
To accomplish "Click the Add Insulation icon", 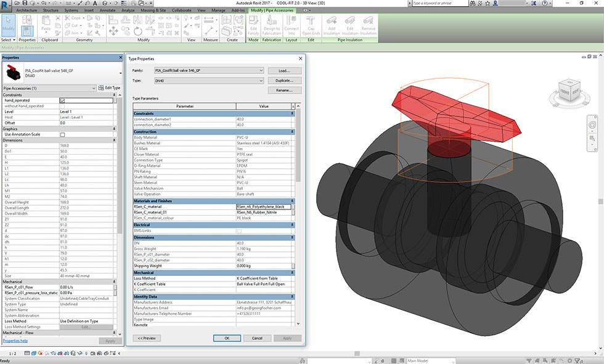I will (x=332, y=25).
